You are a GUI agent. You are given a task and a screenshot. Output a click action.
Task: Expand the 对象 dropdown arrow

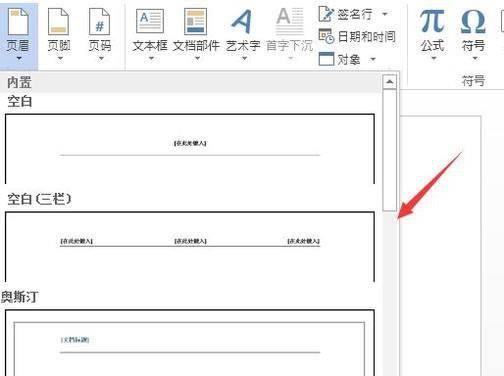click(x=373, y=60)
